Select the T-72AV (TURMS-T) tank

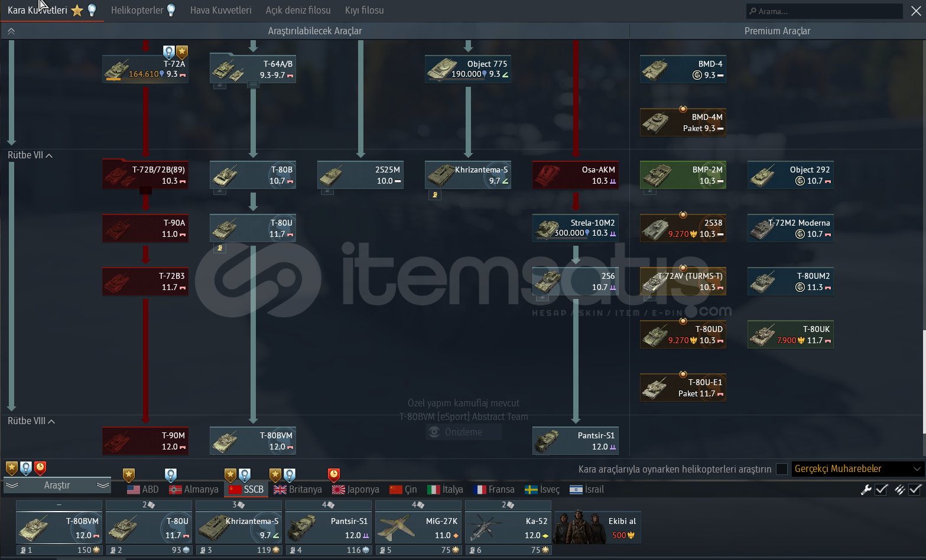click(683, 281)
